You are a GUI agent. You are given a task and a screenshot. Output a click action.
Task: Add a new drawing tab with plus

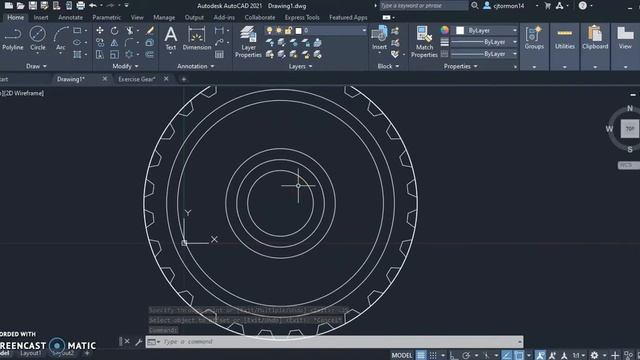[184, 79]
